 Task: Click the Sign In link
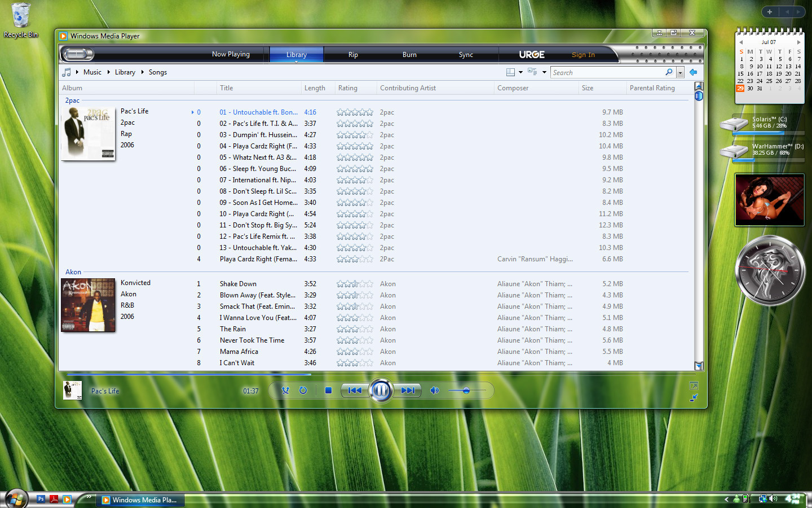[583, 55]
